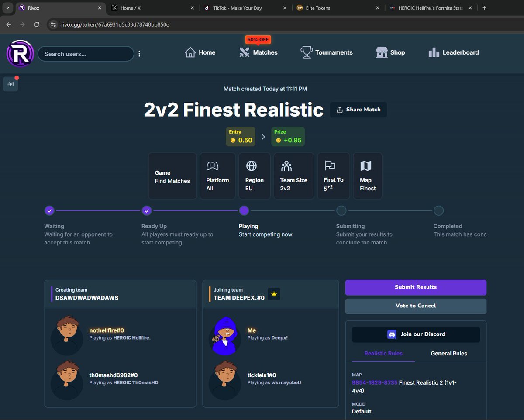Click the username th0mashd6982#0

pyautogui.click(x=114, y=375)
